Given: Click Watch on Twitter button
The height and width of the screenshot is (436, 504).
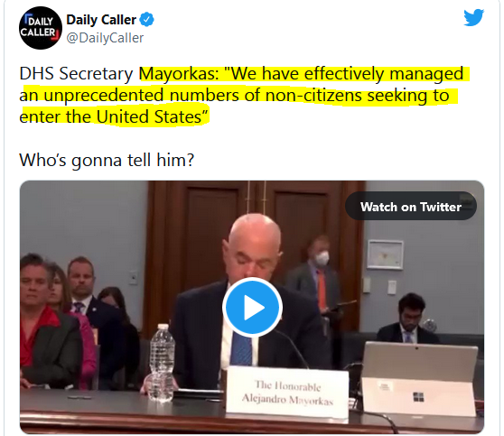Looking at the screenshot, I should (410, 207).
